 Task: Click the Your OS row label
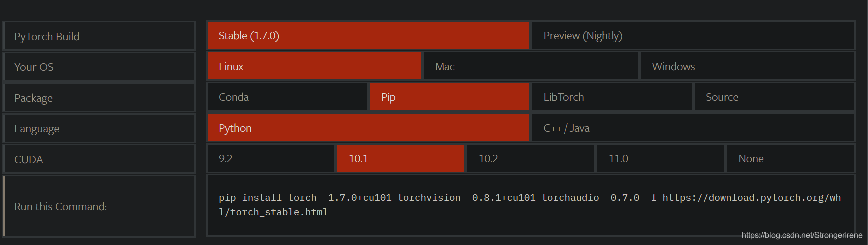point(99,67)
